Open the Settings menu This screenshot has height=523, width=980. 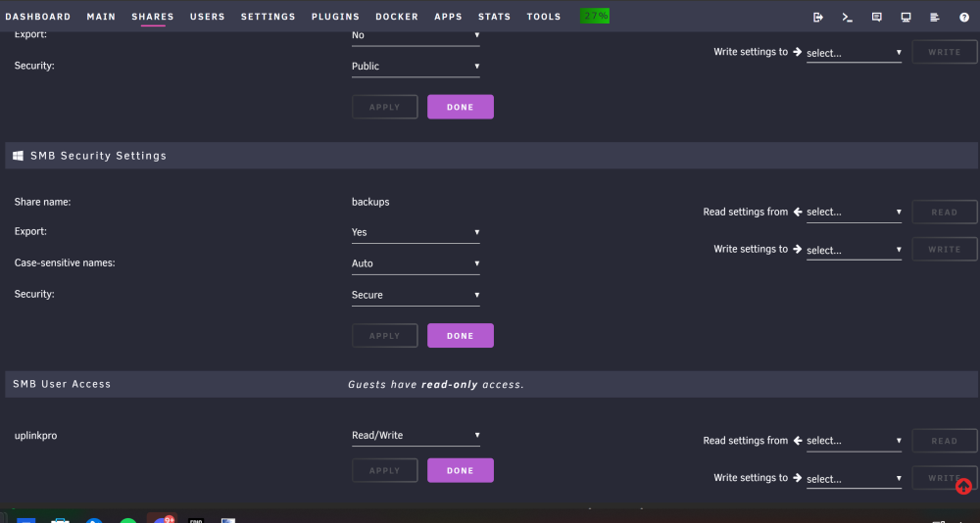[x=269, y=17]
